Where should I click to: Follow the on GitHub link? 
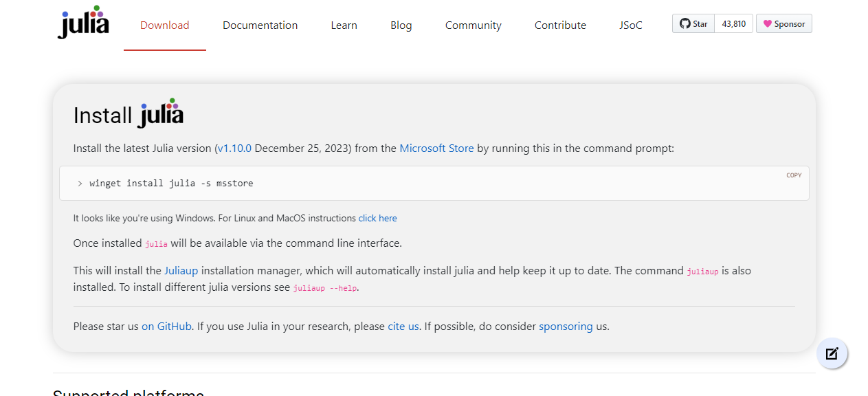pos(166,327)
